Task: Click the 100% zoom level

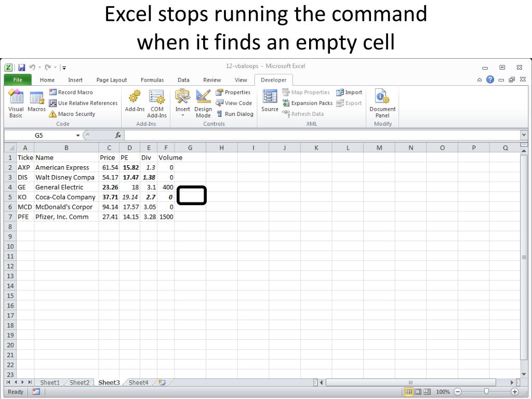Action: coord(443,392)
